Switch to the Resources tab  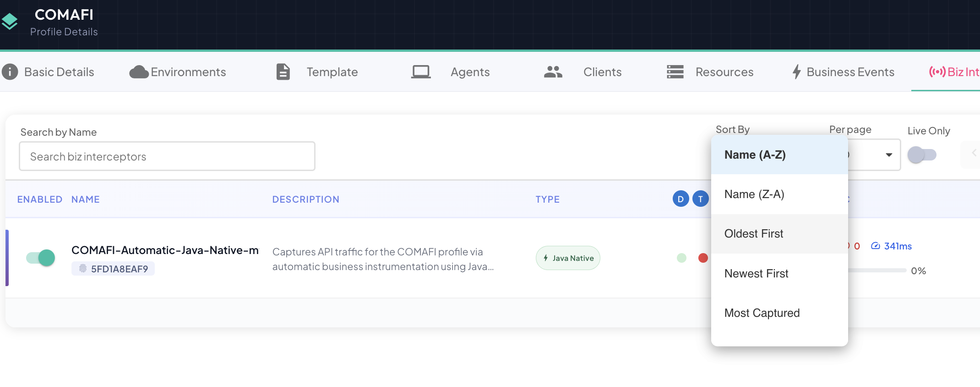click(x=710, y=72)
